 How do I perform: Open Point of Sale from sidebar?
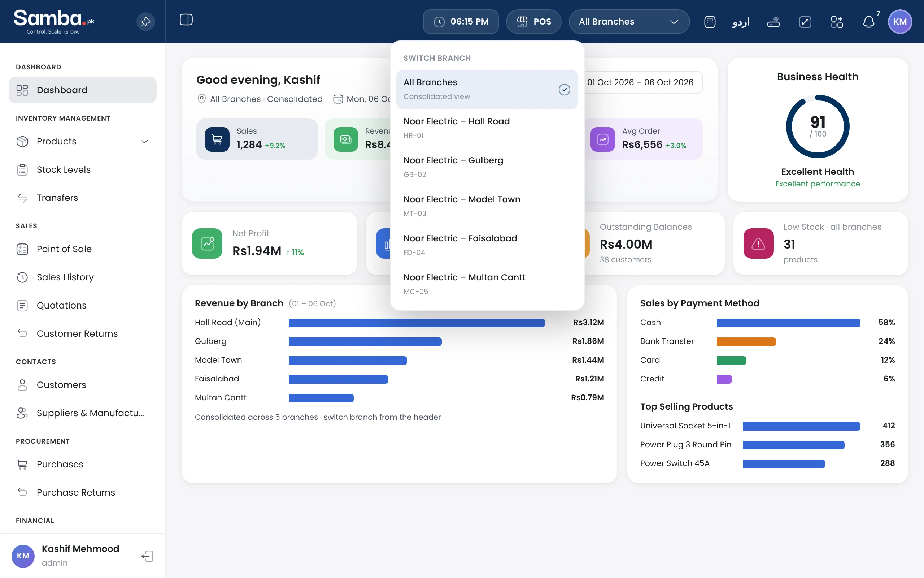pyautogui.click(x=82, y=249)
